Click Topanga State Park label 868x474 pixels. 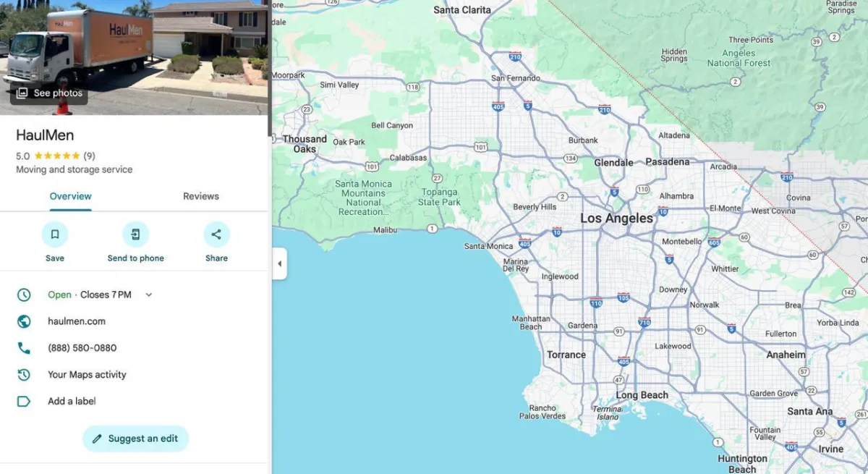(x=438, y=197)
